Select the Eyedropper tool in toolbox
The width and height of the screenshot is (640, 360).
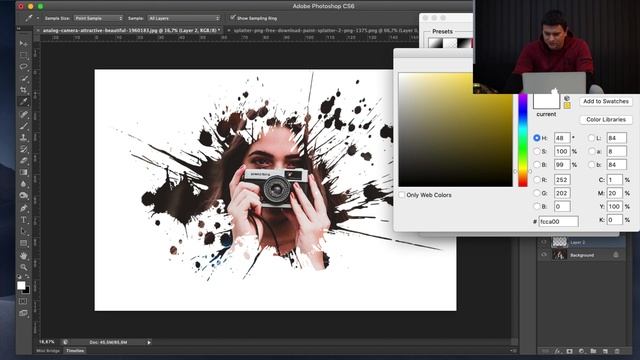23,102
